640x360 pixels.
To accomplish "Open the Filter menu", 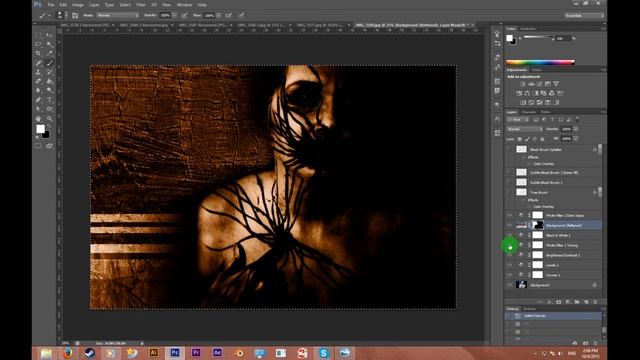I will click(x=141, y=5).
